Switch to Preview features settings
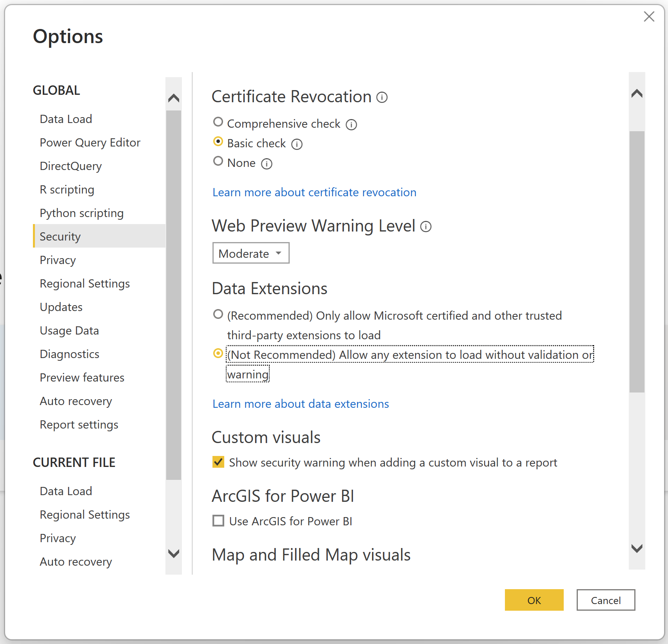 coord(82,377)
